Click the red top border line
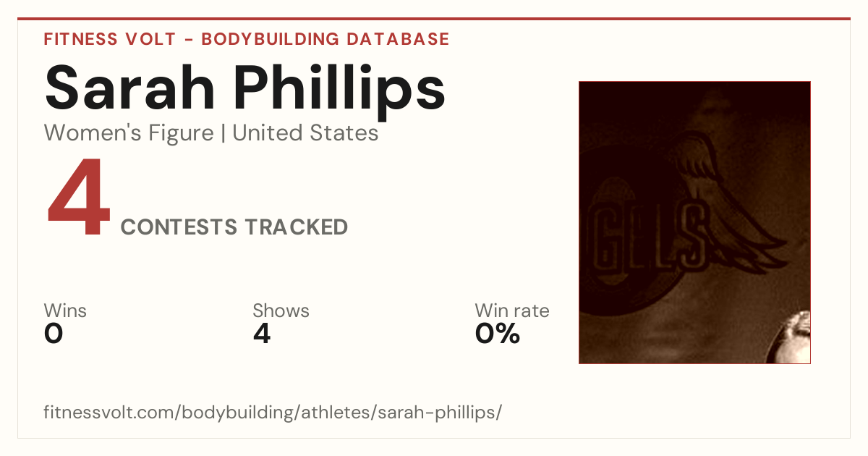The height and width of the screenshot is (456, 868). [x=434, y=19]
